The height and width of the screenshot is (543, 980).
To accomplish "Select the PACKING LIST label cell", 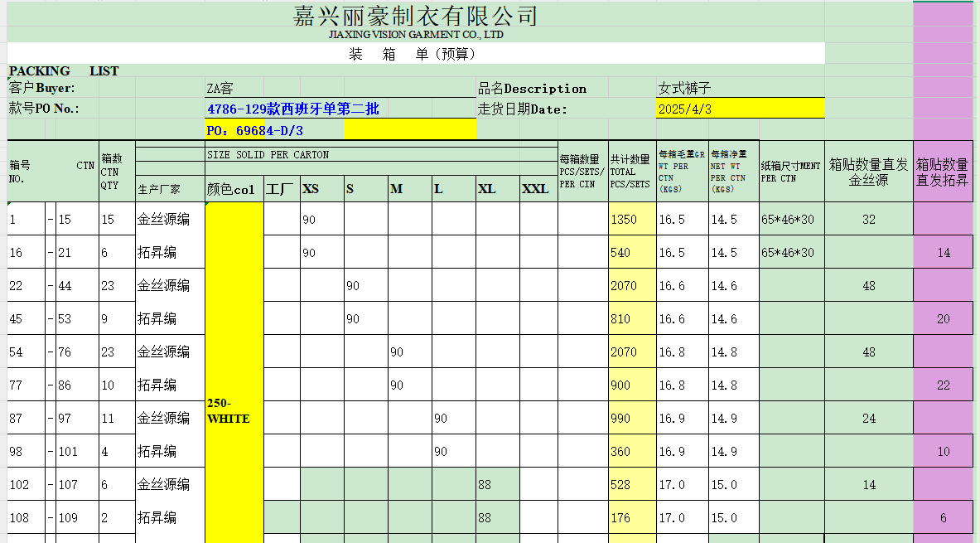I will [64, 71].
